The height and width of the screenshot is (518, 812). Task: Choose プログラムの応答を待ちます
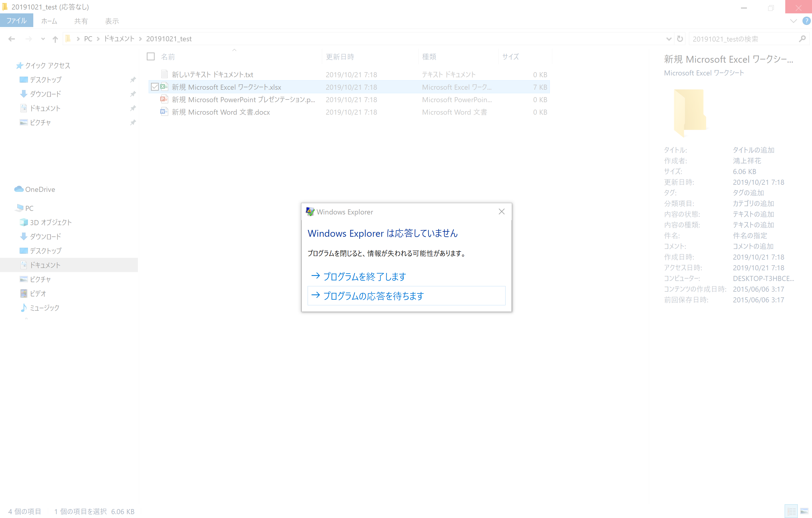406,296
